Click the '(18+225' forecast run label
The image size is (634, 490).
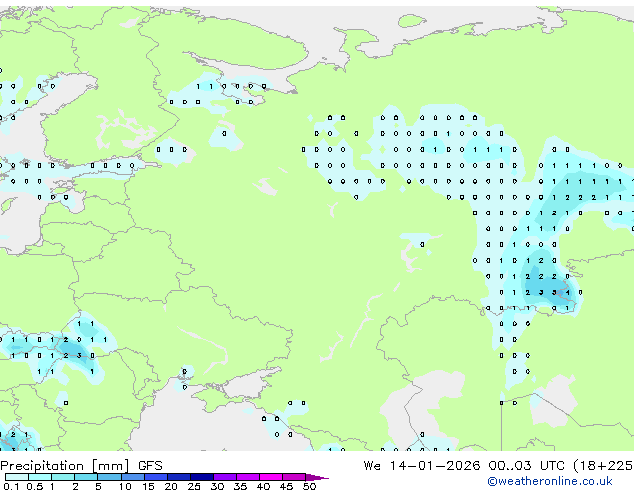[x=603, y=466]
